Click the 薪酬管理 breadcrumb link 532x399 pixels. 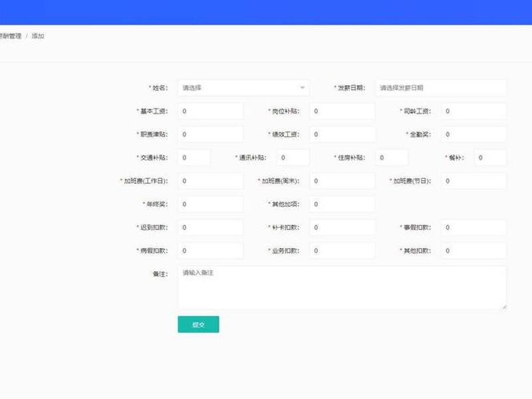pyautogui.click(x=10, y=36)
